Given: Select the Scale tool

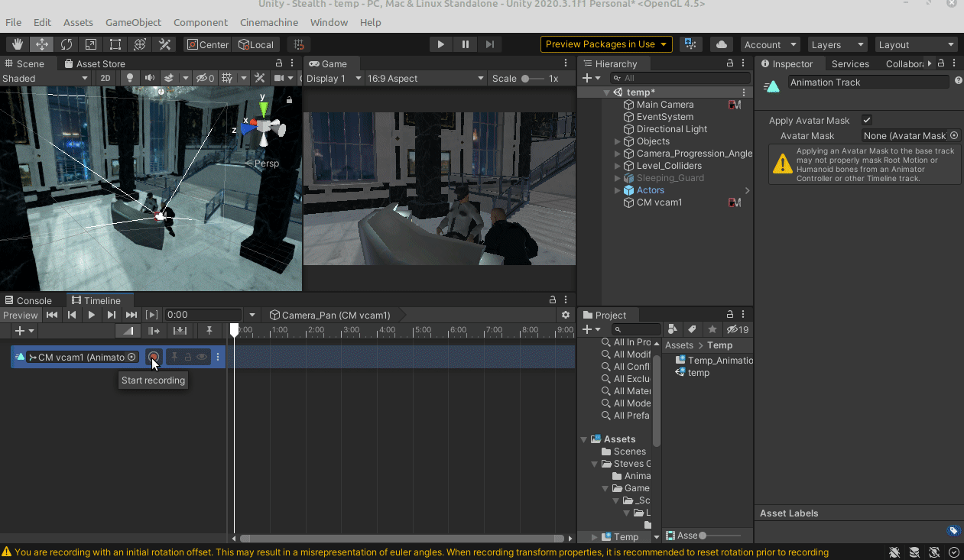Looking at the screenshot, I should click(91, 44).
